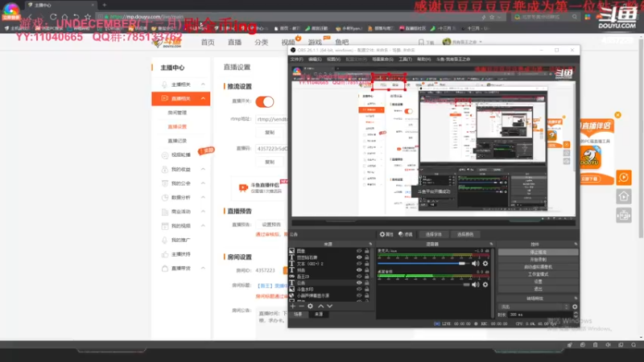Screen dimensions: 644x362
Task: Open the OBS 视图(V) menu
Action: click(333, 60)
